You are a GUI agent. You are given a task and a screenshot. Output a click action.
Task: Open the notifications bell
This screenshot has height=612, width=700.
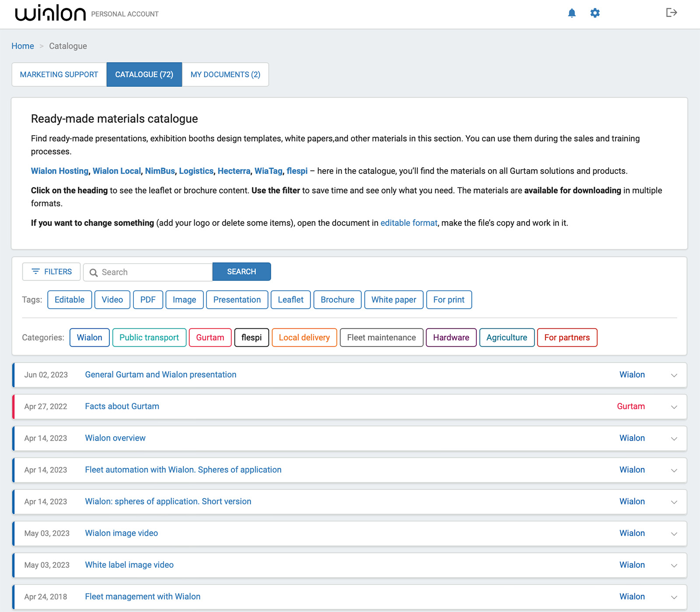pos(572,13)
